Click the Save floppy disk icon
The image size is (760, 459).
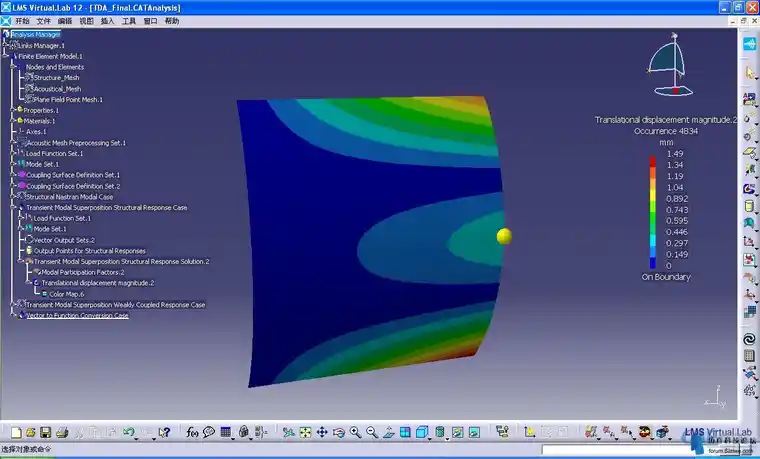[46, 432]
